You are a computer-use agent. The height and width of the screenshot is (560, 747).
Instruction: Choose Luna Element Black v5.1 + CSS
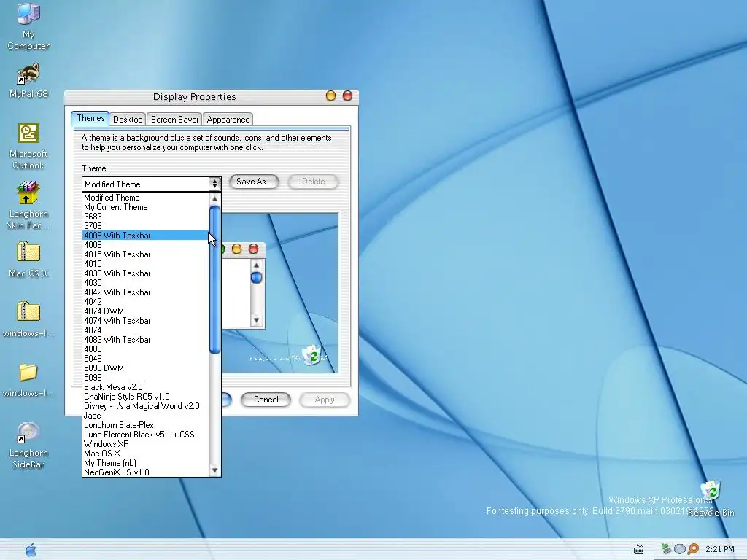(146, 435)
